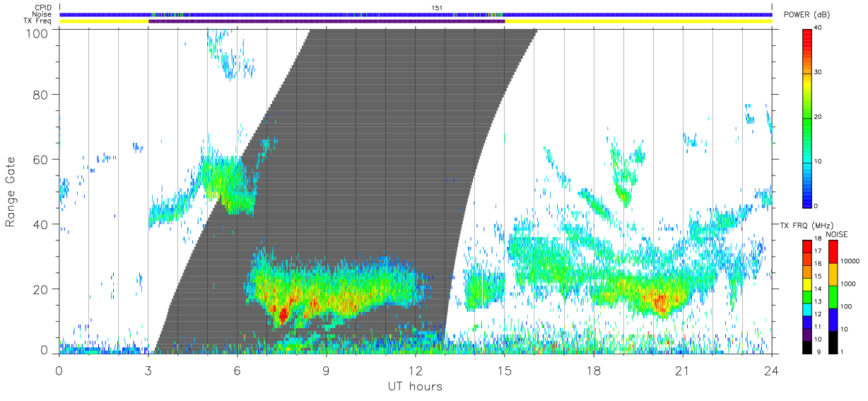Viewport: 868px width, 401px height.
Task: Pick the cyan swatch in the TX FRQ legend
Action: (807, 308)
